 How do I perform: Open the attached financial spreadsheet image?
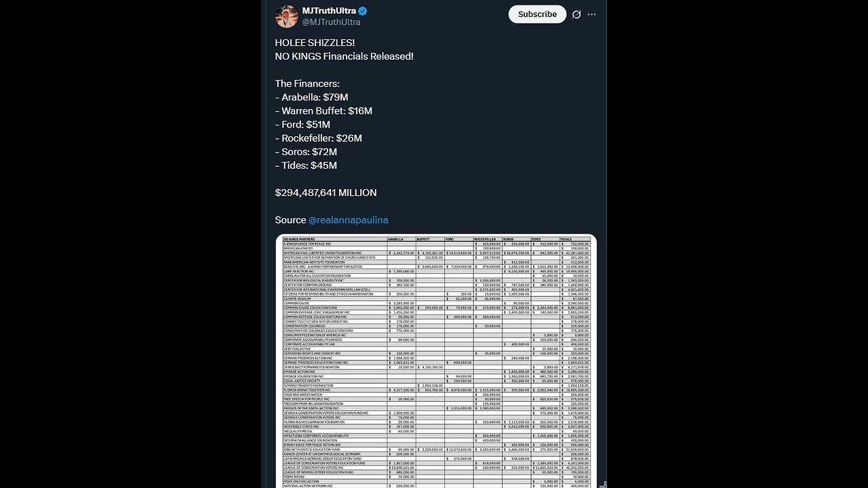[x=436, y=361]
